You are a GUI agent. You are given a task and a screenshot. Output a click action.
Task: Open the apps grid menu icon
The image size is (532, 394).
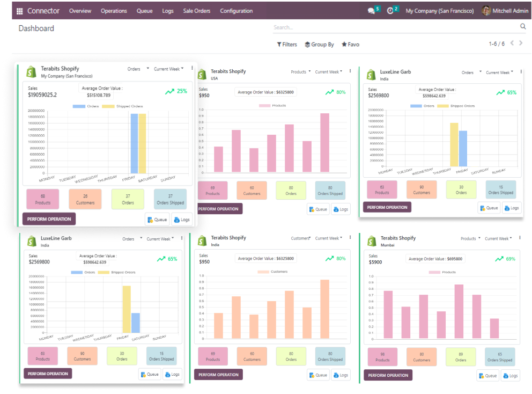[20, 11]
